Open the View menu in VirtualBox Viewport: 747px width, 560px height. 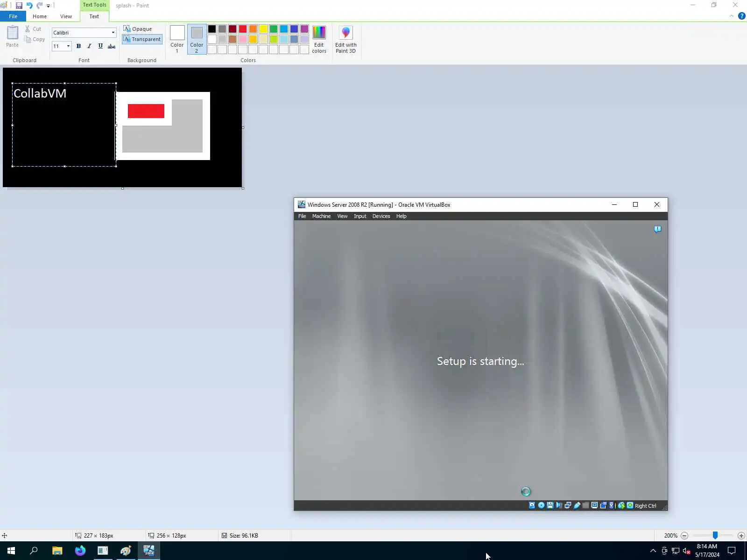tap(342, 216)
